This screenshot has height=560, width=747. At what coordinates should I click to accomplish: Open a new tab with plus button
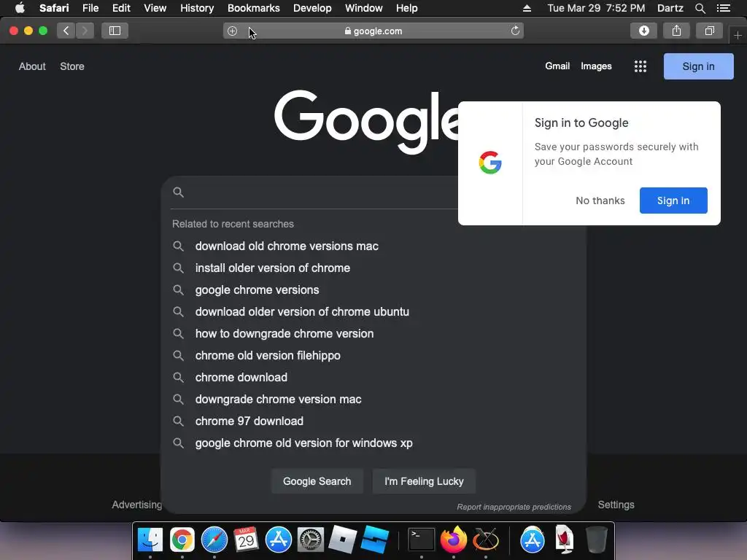pyautogui.click(x=738, y=35)
